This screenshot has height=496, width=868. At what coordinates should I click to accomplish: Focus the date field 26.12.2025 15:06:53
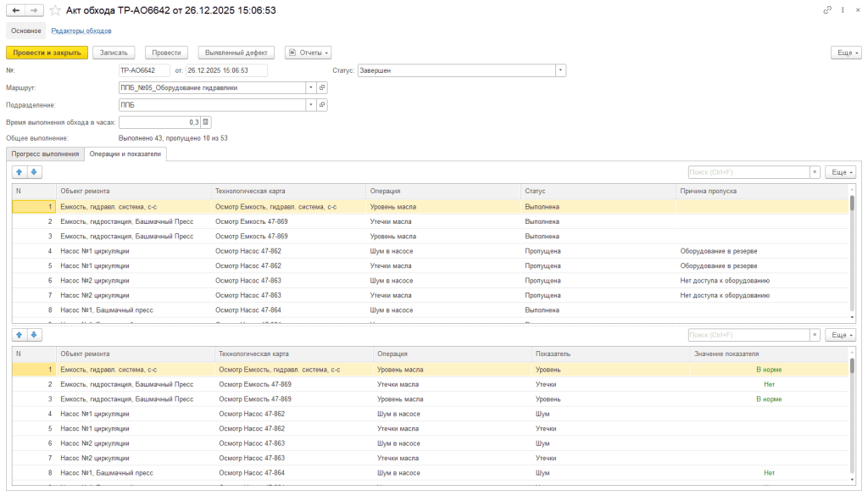pyautogui.click(x=226, y=70)
